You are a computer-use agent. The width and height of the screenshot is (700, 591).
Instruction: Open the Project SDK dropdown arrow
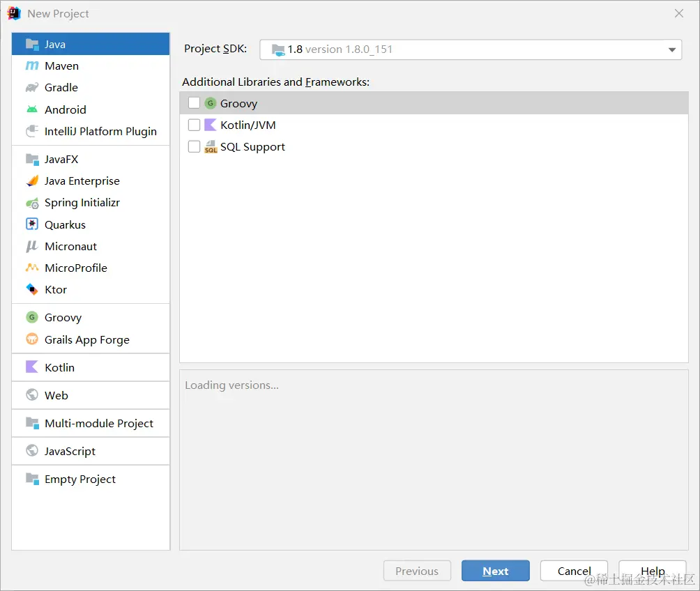(672, 49)
